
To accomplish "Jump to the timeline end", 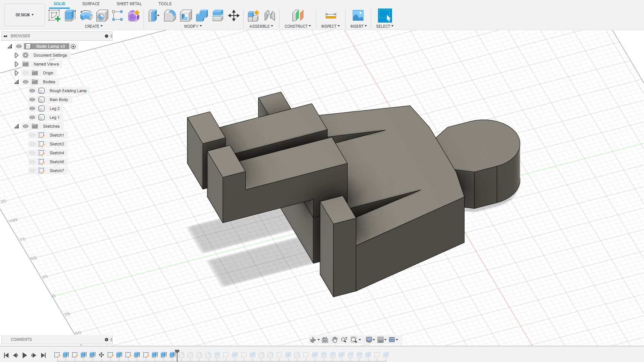I will (x=43, y=355).
